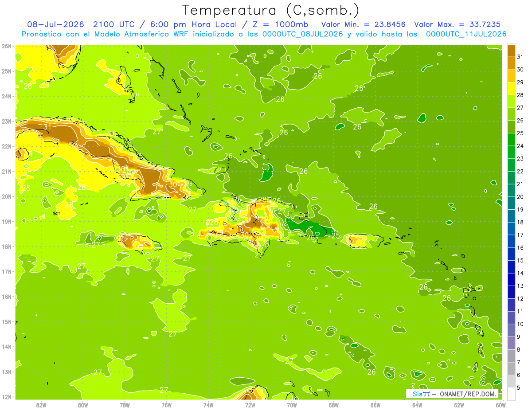532x411 pixels.
Task: Select initialization text '0000UTC_08JUL2026'
Action: pyautogui.click(x=302, y=34)
